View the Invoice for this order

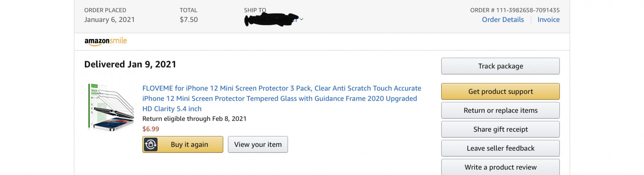pyautogui.click(x=548, y=20)
